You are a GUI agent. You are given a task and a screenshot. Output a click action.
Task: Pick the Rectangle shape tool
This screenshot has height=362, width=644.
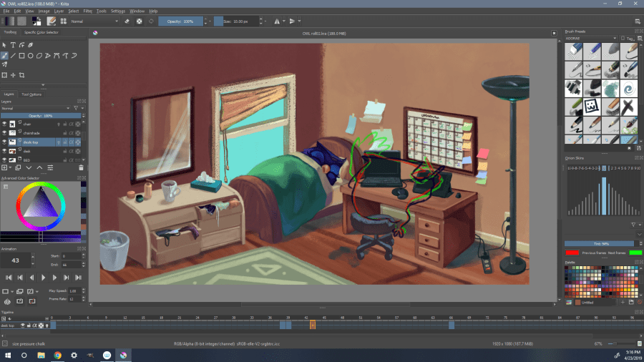pos(22,55)
